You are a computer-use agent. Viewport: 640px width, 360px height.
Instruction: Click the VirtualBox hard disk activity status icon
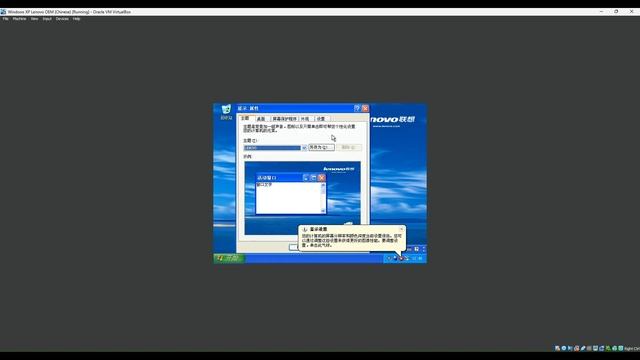coord(557,348)
